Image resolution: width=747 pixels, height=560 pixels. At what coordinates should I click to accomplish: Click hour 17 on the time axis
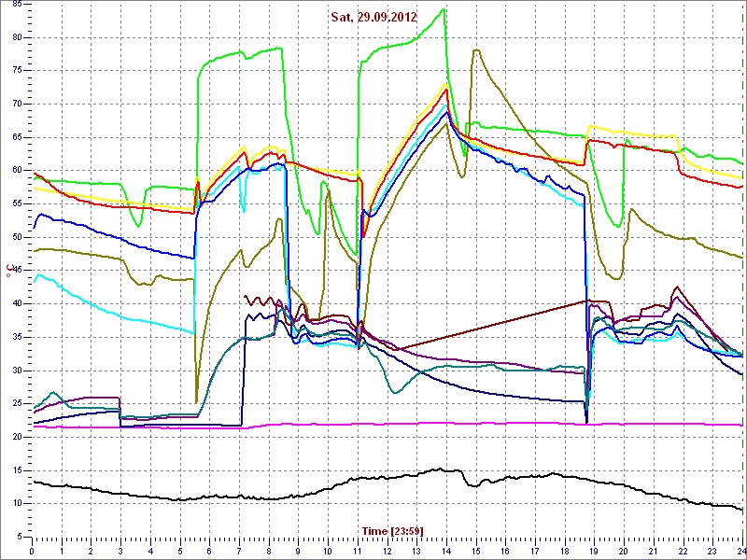tap(535, 550)
